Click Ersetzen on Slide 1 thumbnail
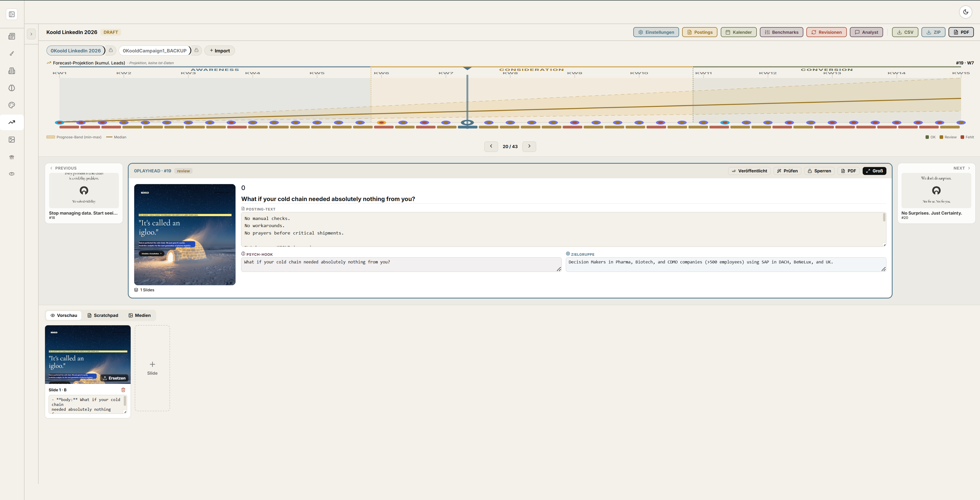This screenshot has width=980, height=500. coord(114,378)
